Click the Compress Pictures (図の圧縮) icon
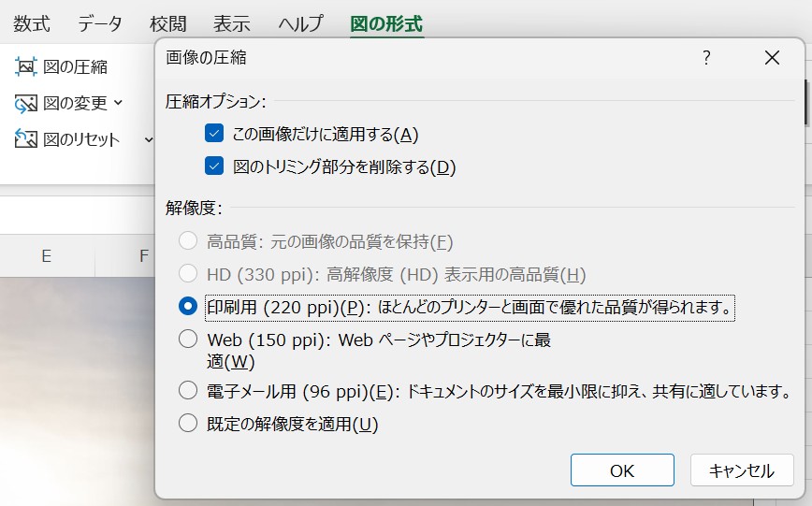Image resolution: width=812 pixels, height=506 pixels. click(x=26, y=66)
